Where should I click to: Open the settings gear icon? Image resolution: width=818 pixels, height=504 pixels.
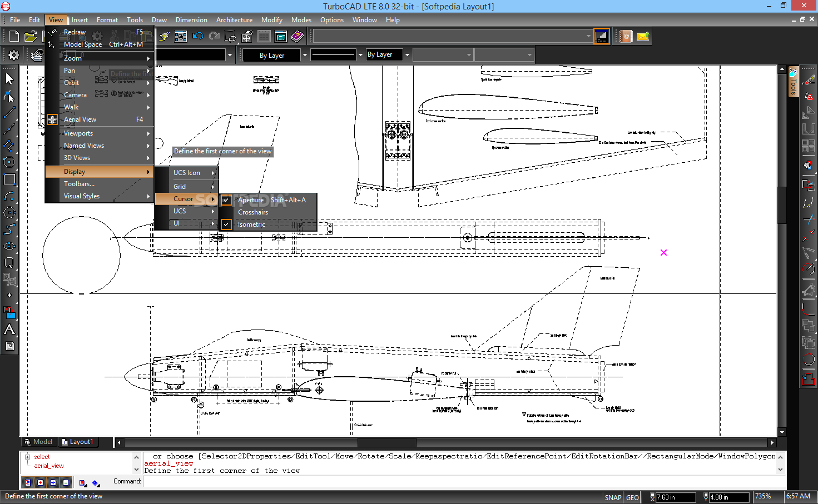click(x=14, y=55)
